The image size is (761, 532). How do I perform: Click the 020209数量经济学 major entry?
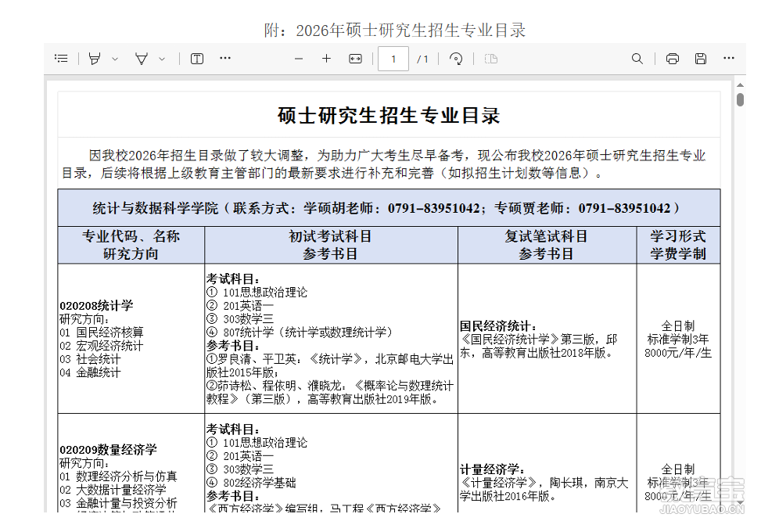coord(108,450)
